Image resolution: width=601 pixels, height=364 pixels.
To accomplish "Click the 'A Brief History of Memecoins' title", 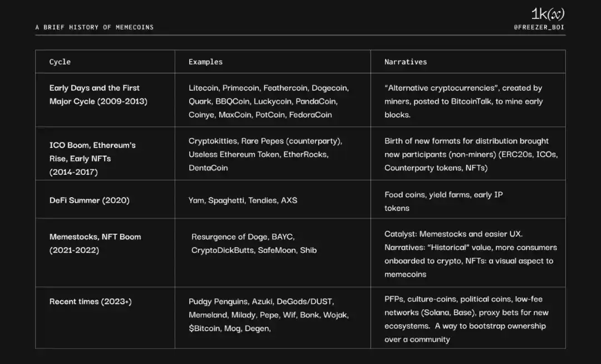I will pos(95,27).
